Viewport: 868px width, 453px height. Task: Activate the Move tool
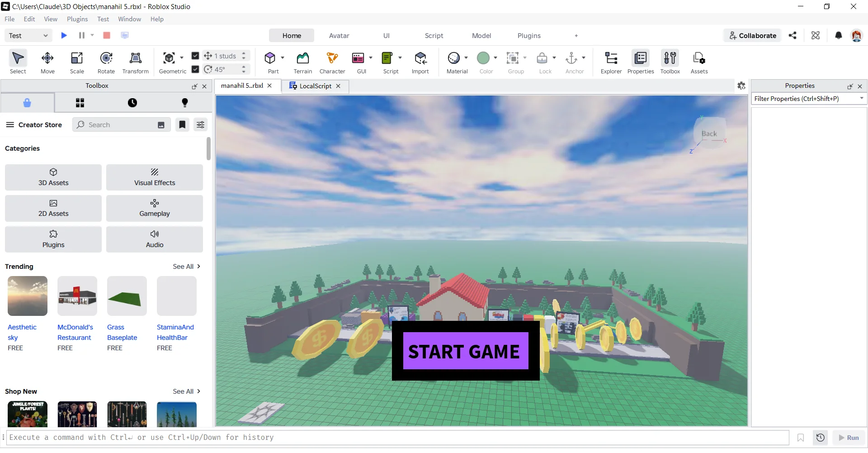coord(47,62)
